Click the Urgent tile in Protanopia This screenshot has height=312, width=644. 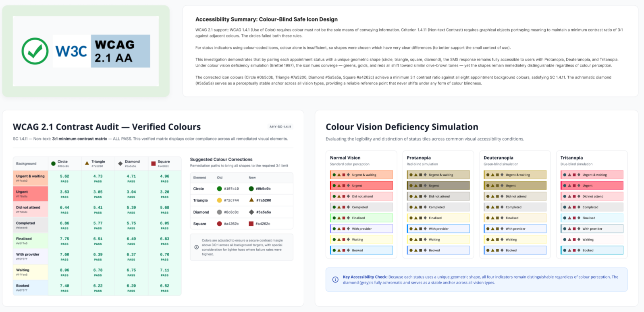coord(438,185)
